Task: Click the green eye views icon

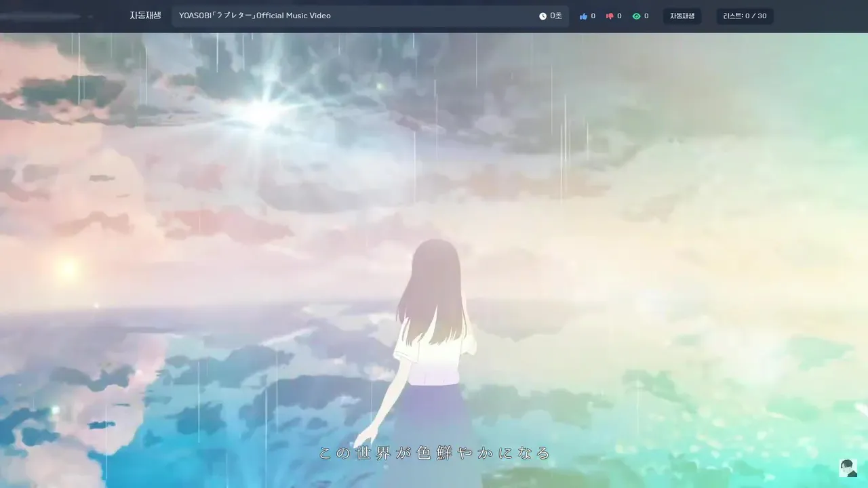Action: 636,16
